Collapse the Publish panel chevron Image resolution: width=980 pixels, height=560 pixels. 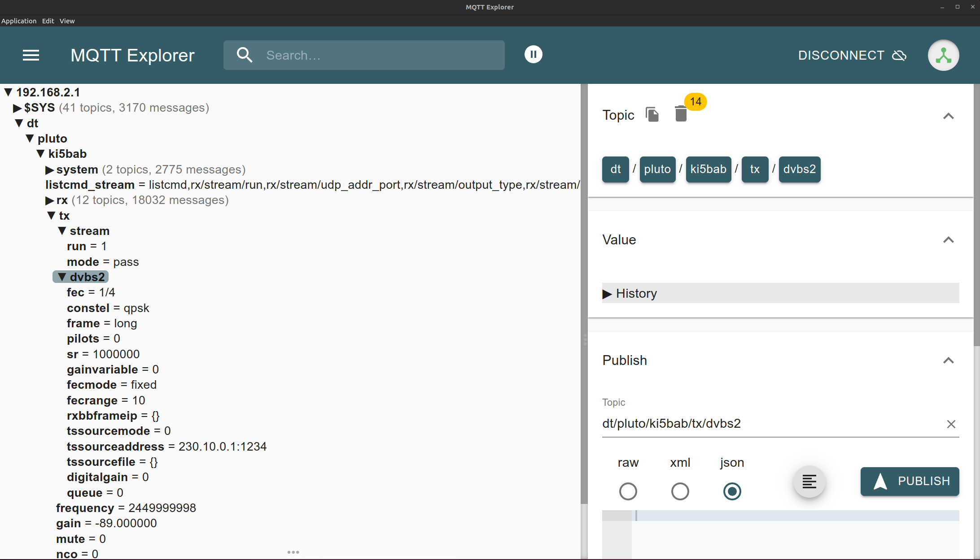click(948, 360)
